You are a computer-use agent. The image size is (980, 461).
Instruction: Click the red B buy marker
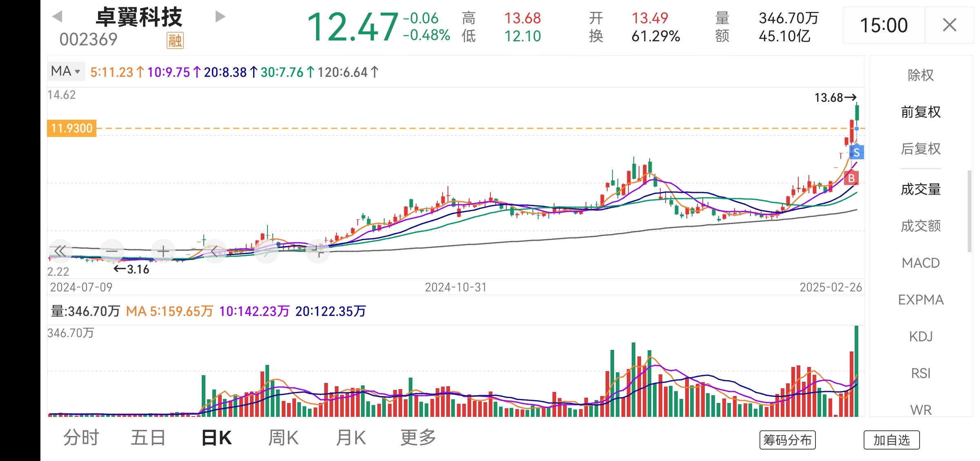(x=851, y=178)
